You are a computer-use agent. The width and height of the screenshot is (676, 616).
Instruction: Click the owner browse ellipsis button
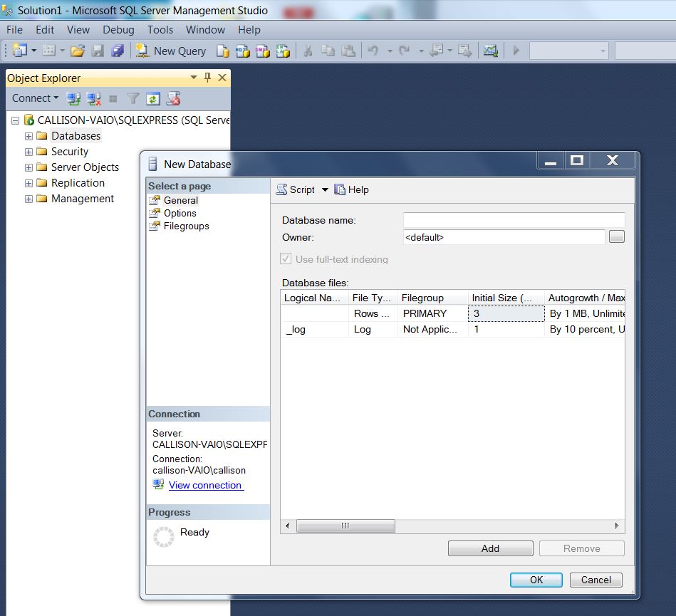coord(617,236)
